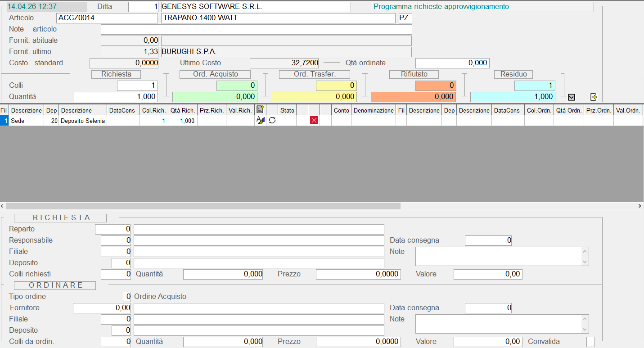Click the Denominazione column header
The width and height of the screenshot is (644, 348).
(x=374, y=110)
